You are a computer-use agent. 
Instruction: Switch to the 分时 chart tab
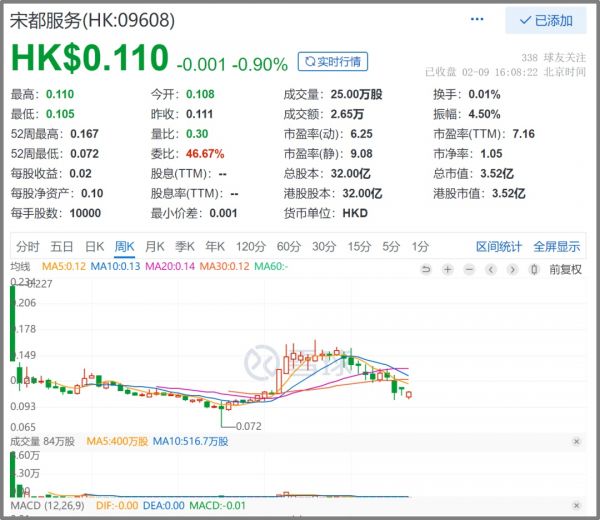click(28, 246)
